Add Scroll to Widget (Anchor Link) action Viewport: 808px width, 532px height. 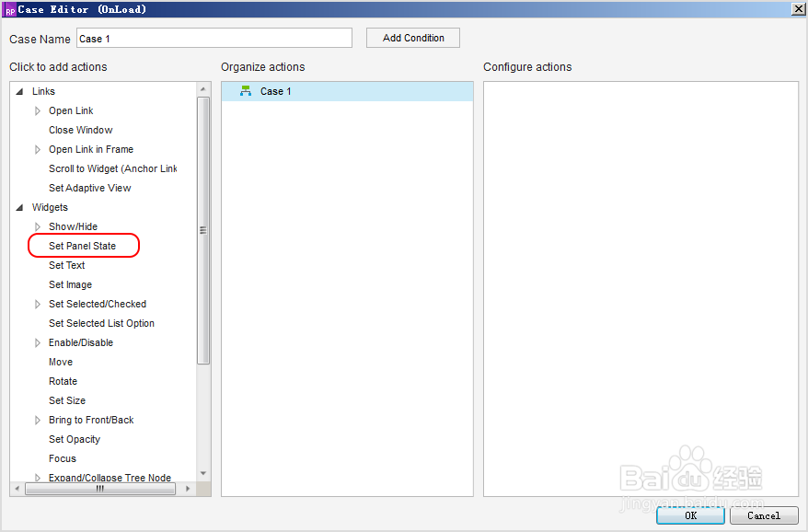pos(112,168)
